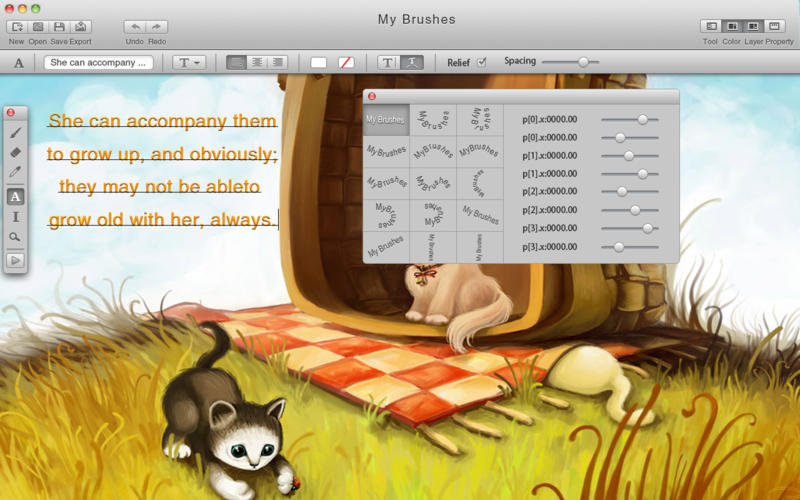Image resolution: width=800 pixels, height=500 pixels.
Task: Click canvas text 'to grow up, and obviously;'
Action: 162,154
